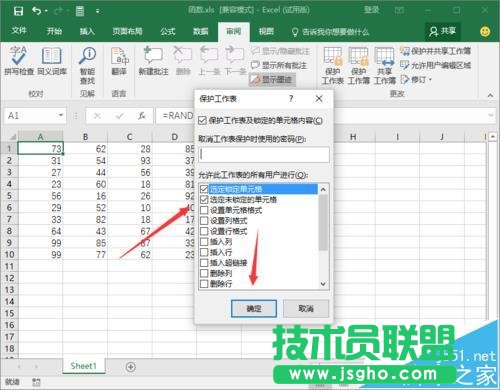The width and height of the screenshot is (500, 390).
Task: Click Share Workbook (共享工作簿) icon
Action: 384,65
